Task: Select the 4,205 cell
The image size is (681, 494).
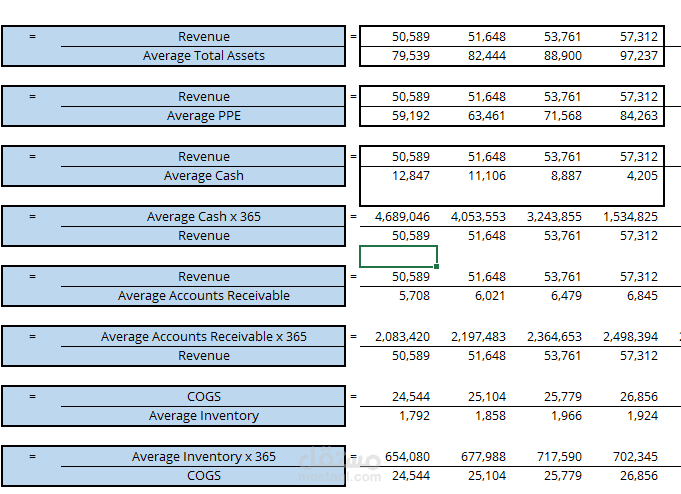Action: [642, 176]
